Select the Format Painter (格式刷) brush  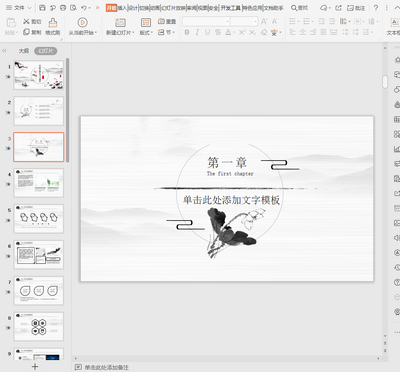click(x=53, y=23)
